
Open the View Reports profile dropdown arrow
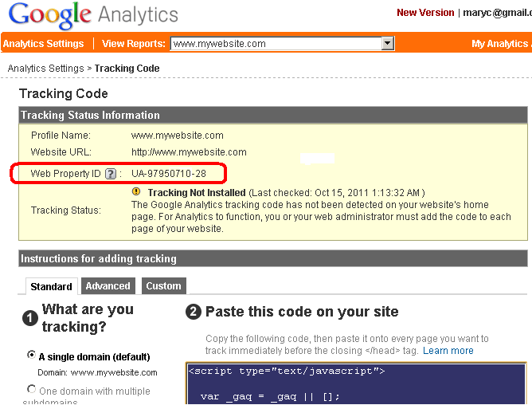[387, 44]
